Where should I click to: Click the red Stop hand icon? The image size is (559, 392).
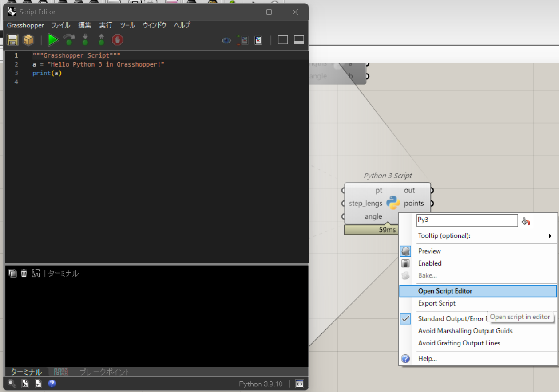pyautogui.click(x=117, y=40)
